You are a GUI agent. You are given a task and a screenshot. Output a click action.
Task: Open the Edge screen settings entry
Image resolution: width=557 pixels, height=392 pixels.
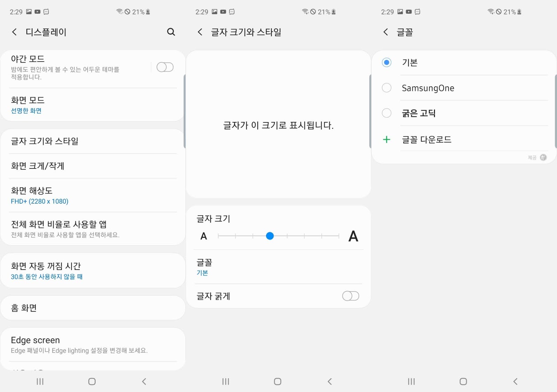click(x=93, y=345)
